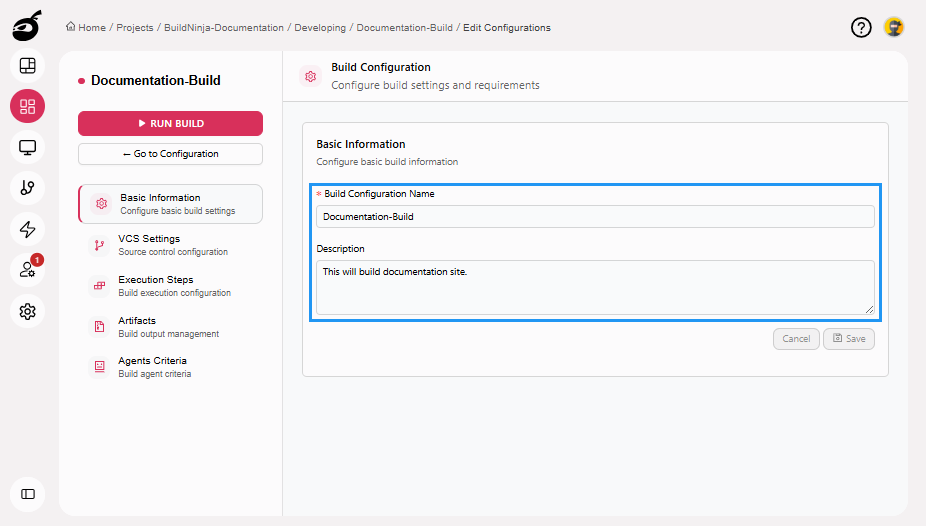
Task: Open the settings gear sidebar icon
Action: (27, 311)
